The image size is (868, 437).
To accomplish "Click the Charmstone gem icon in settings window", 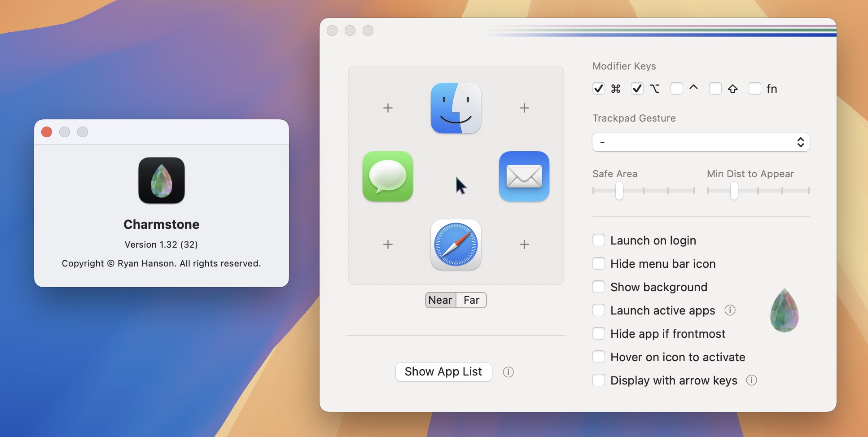I will coord(785,310).
